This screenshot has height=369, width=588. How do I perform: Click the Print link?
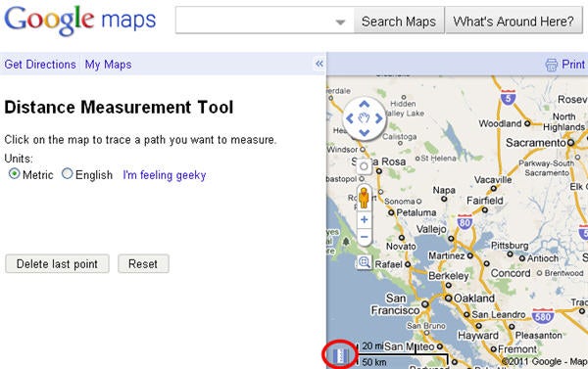click(x=573, y=65)
